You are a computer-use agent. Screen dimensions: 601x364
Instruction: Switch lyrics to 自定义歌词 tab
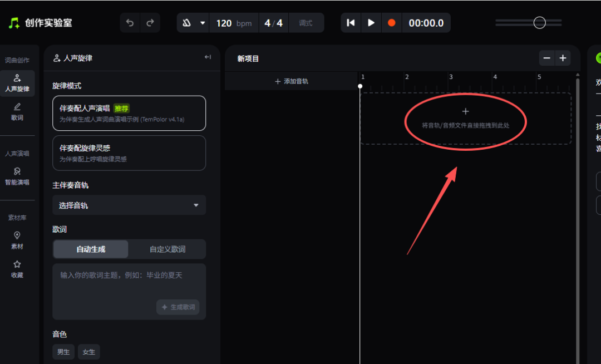pos(168,249)
